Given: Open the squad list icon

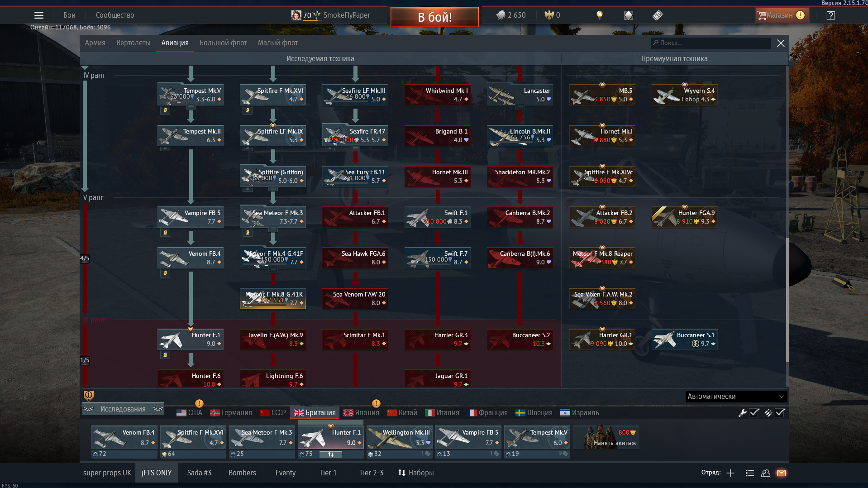Looking at the screenshot, I should tap(749, 473).
